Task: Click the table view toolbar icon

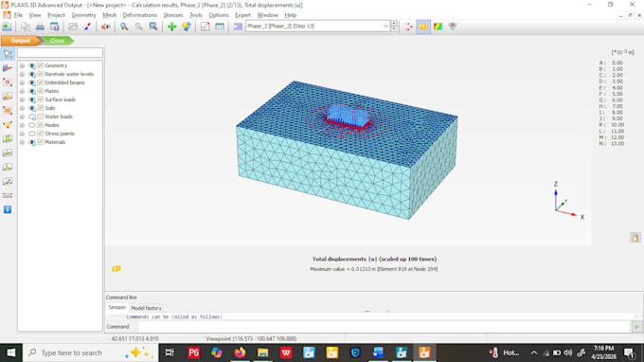Action: click(220, 27)
